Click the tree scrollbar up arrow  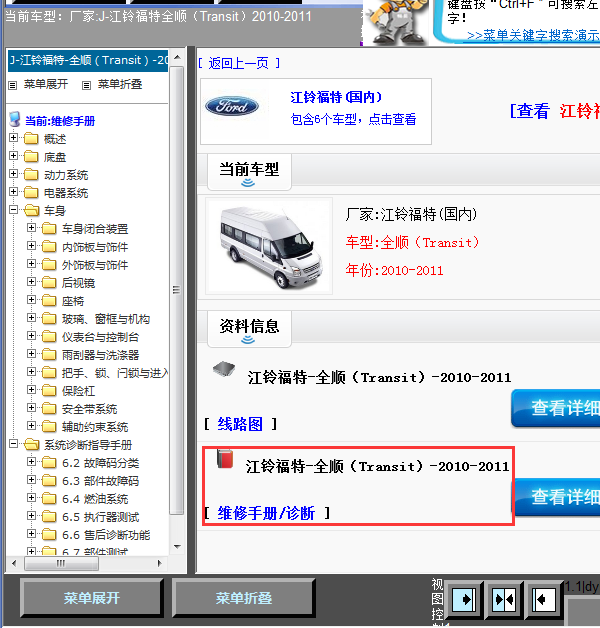pos(177,58)
